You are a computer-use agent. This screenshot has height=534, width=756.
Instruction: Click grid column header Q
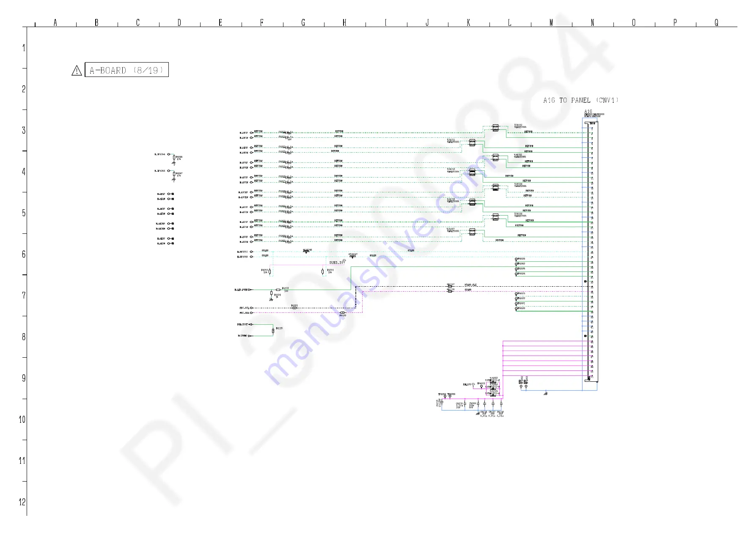[716, 22]
